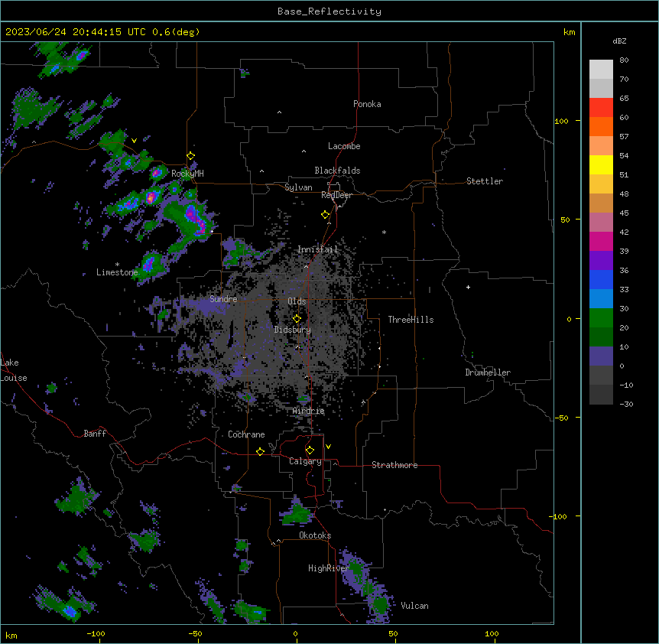Click the dBZ legend heading
The height and width of the screenshot is (644, 659).
[x=619, y=41]
